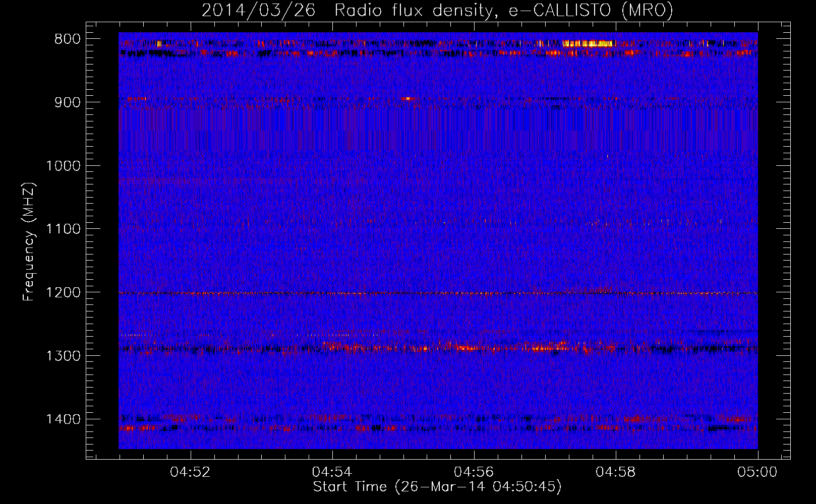Click the bright yellow burst near 800 MHz

[589, 44]
